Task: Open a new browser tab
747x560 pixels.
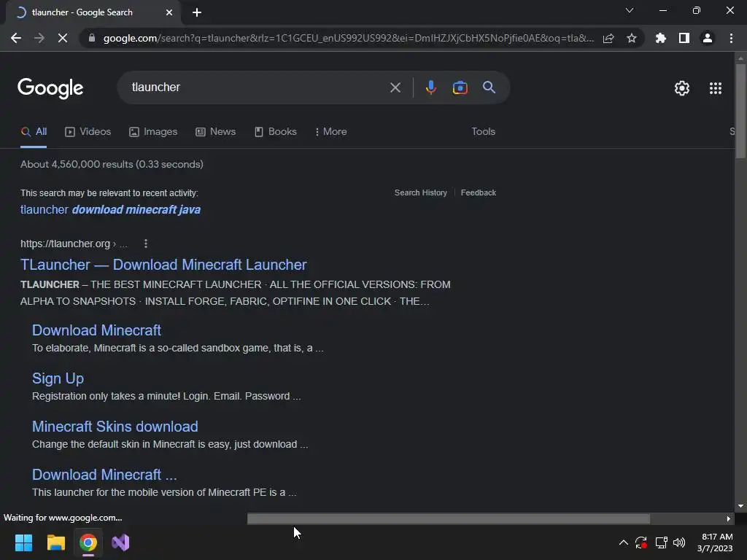Action: click(197, 12)
